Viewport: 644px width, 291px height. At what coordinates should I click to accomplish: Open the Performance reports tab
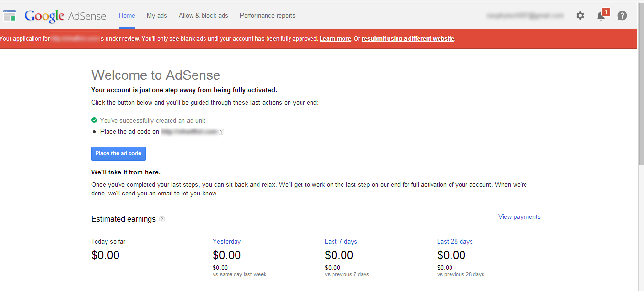pyautogui.click(x=268, y=16)
